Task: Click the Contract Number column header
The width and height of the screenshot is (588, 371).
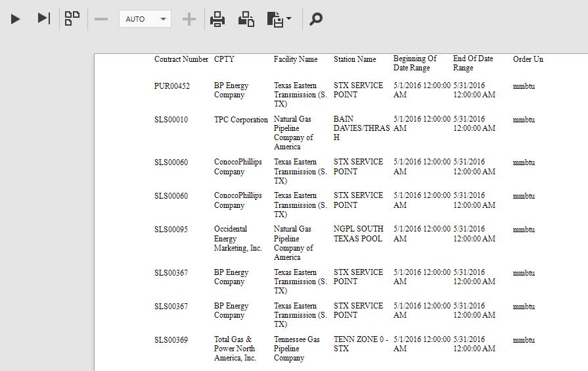Action: click(181, 59)
